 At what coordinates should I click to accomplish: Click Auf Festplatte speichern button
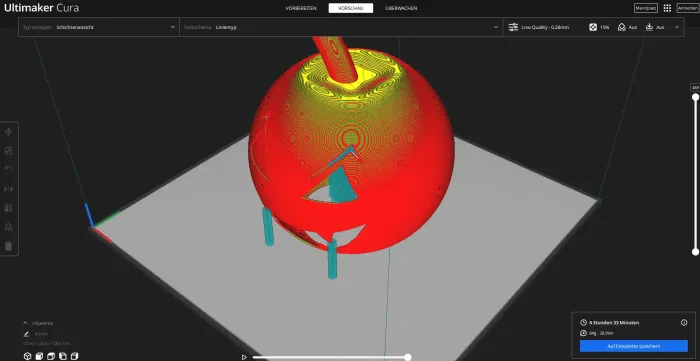coord(633,346)
